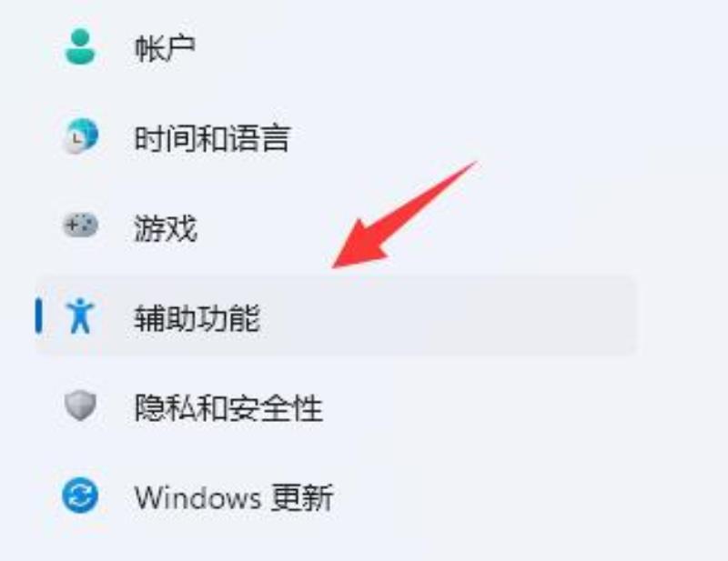Click the word "Windows" in the update entry
Screen dimensions: 728x561
[x=197, y=498]
